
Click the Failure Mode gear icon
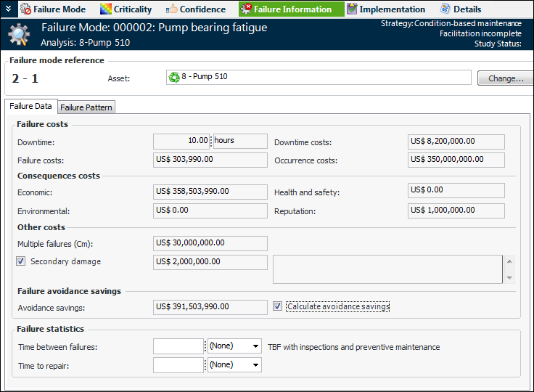click(25, 9)
